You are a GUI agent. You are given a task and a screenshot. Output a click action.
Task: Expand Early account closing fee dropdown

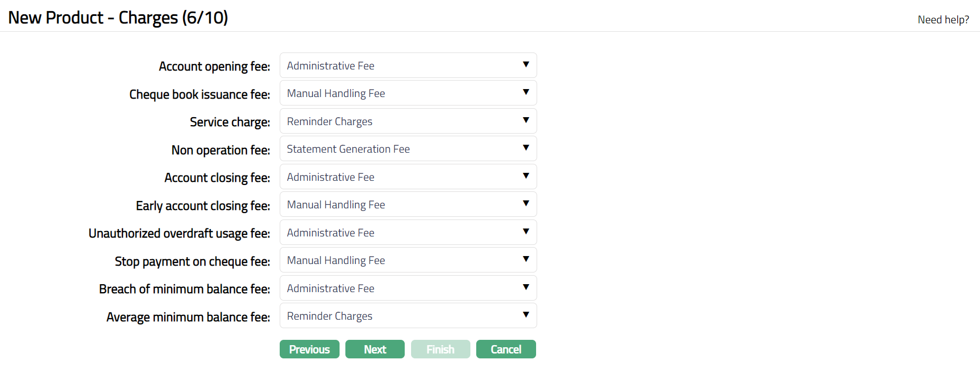tap(408, 205)
